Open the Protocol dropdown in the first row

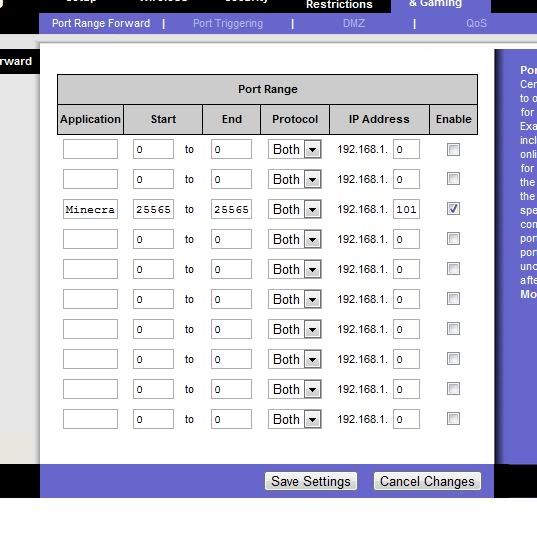(295, 149)
